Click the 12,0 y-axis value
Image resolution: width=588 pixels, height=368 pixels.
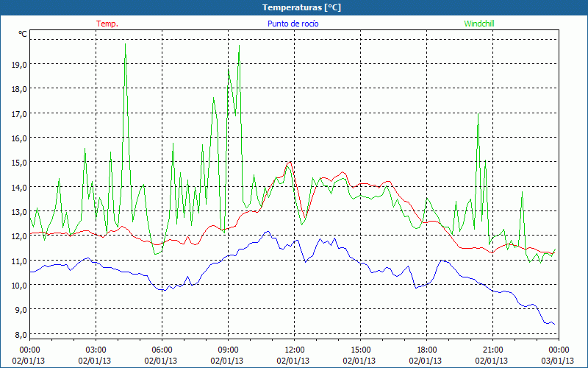[x=19, y=236]
